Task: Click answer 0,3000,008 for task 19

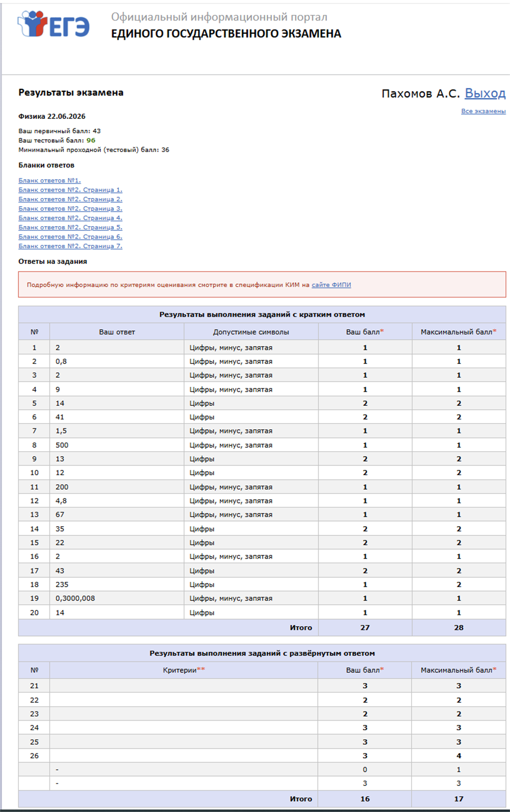Action: (75, 598)
